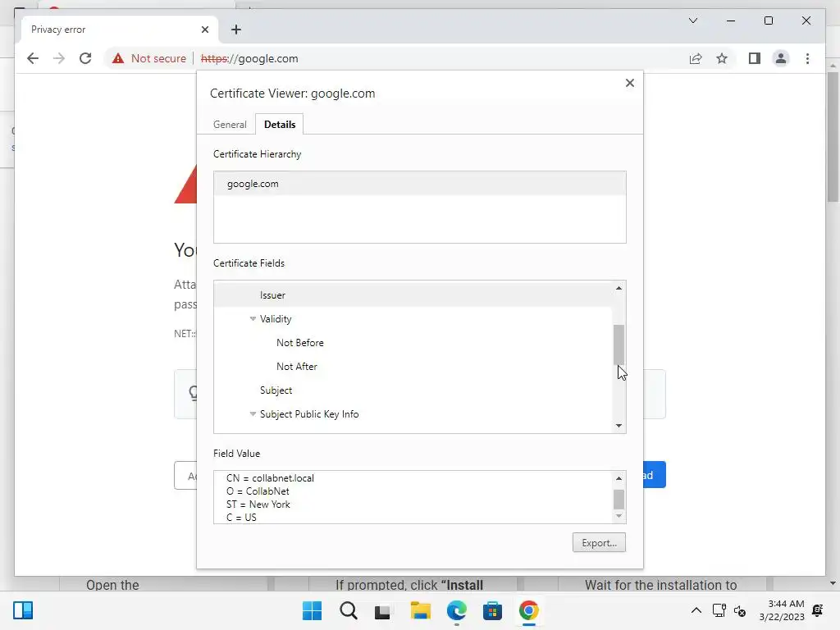Bookmark this tab with star icon
The height and width of the screenshot is (630, 840).
pos(722,58)
